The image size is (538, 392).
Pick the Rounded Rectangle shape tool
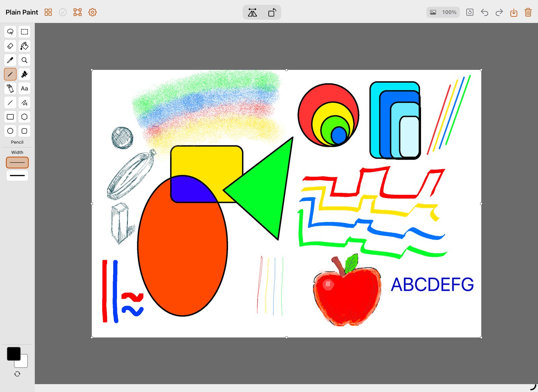tap(24, 131)
